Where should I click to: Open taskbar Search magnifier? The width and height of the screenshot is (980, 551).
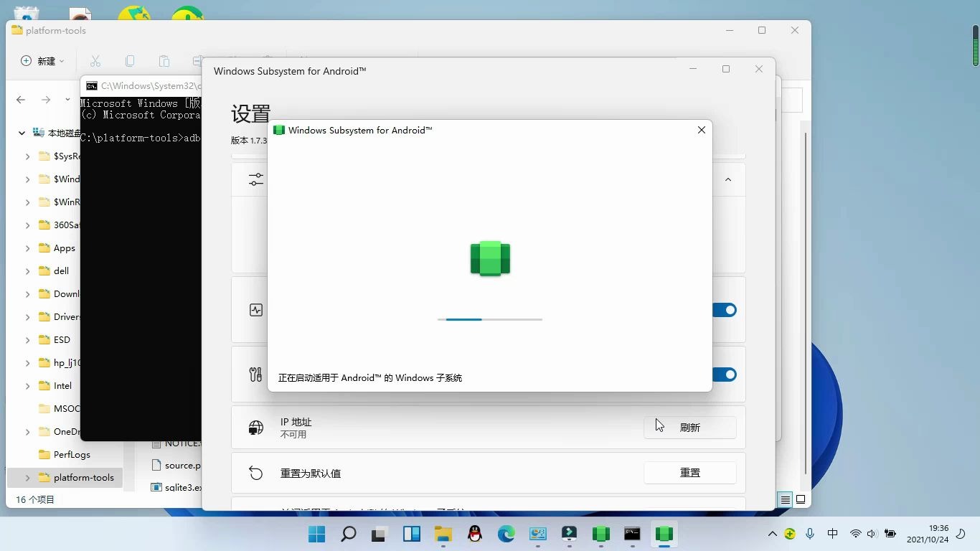click(x=348, y=534)
